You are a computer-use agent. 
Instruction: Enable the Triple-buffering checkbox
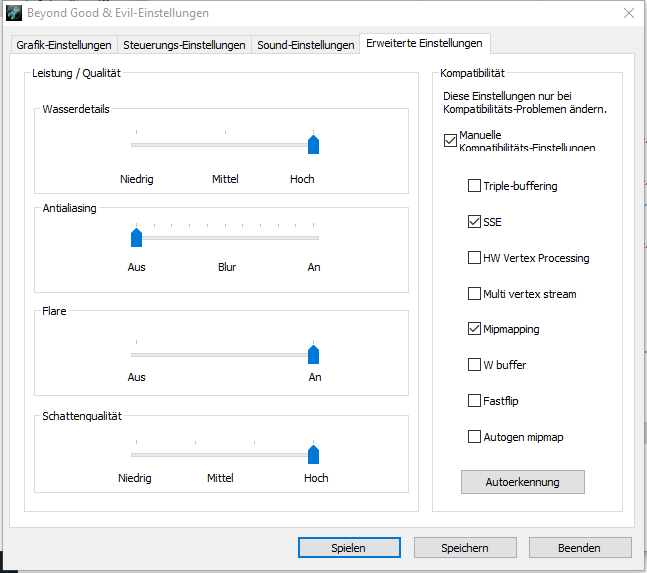coord(474,186)
